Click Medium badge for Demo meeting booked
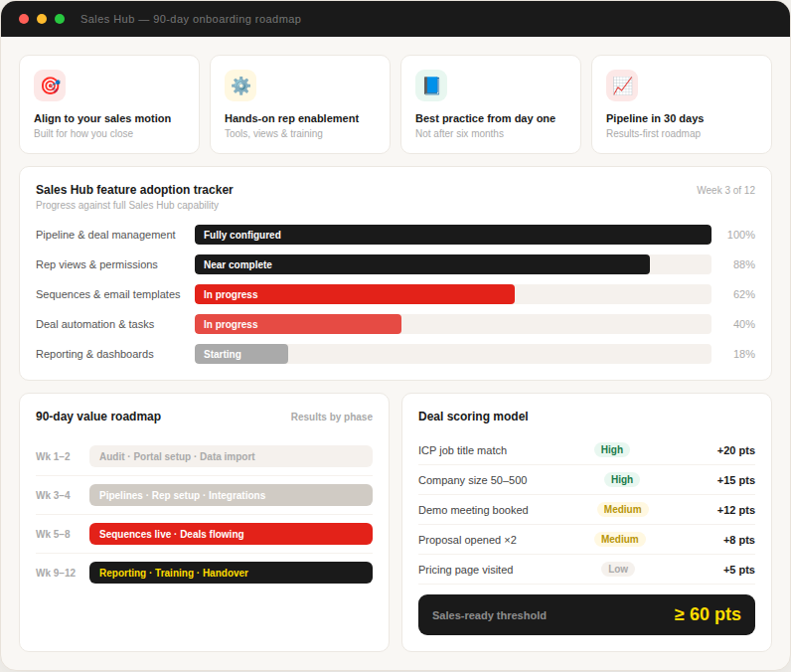The width and height of the screenshot is (791, 672). 622,509
